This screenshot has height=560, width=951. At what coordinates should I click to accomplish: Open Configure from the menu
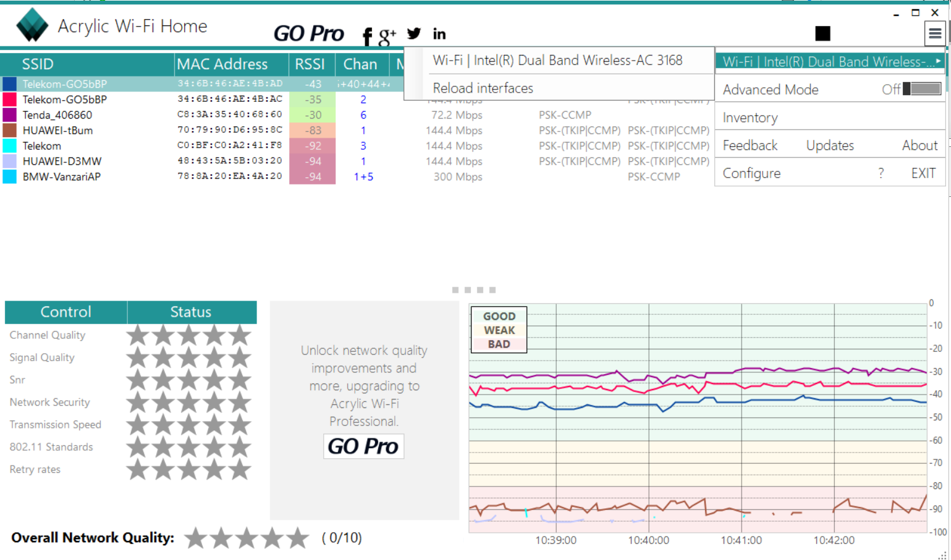pyautogui.click(x=751, y=173)
